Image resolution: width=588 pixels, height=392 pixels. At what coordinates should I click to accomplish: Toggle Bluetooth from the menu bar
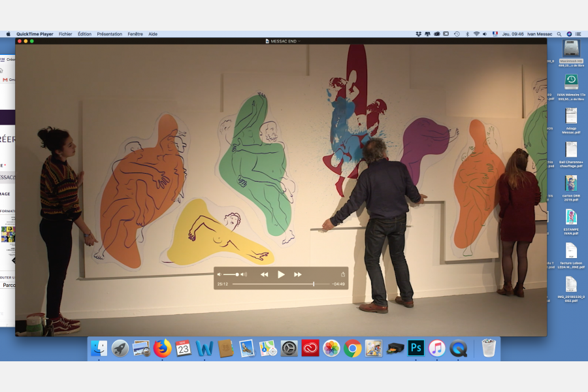tap(467, 34)
